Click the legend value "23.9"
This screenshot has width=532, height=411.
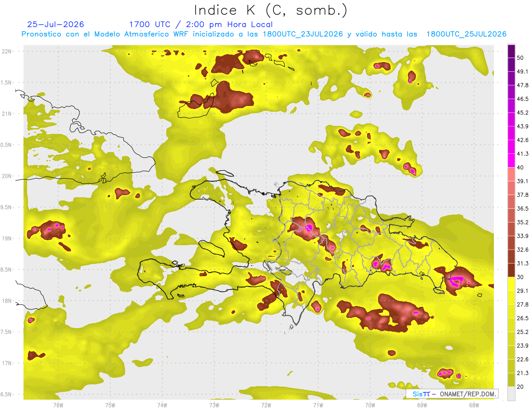[523, 346]
